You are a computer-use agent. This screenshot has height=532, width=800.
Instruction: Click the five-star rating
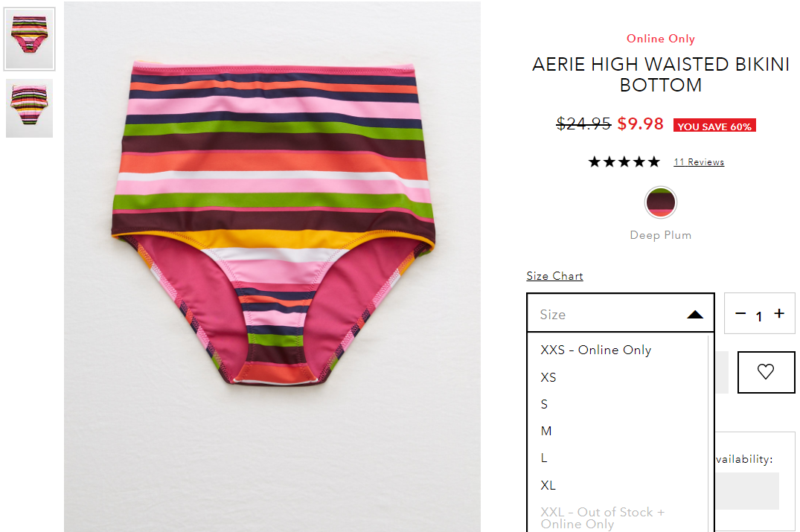624,161
